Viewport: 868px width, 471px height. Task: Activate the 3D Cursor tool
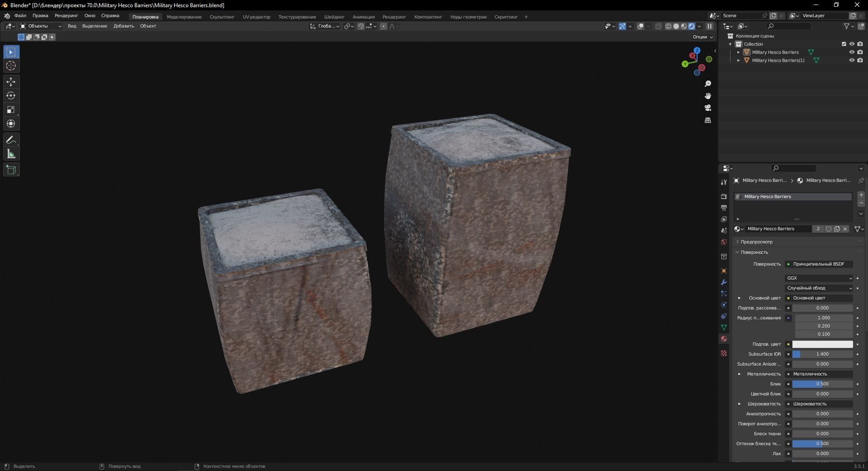[11, 66]
